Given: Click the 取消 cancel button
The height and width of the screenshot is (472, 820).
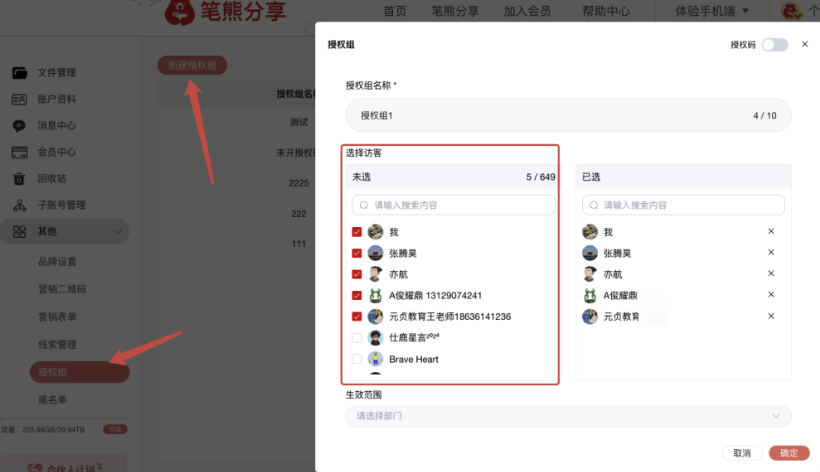Looking at the screenshot, I should pos(742,453).
